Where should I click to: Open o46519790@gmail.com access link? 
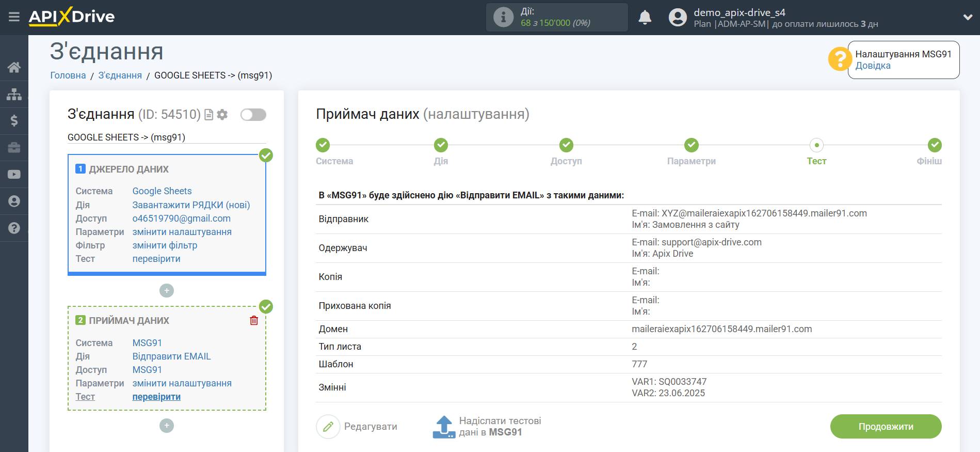[182, 219]
